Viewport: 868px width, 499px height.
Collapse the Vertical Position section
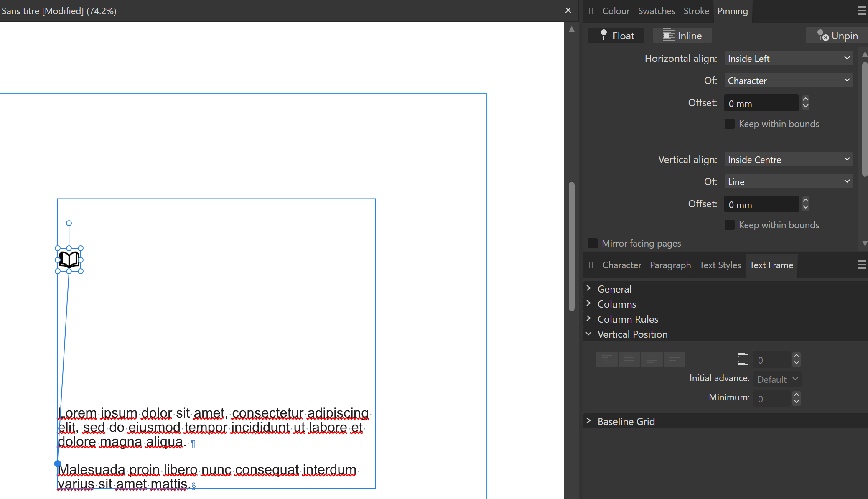pyautogui.click(x=588, y=334)
